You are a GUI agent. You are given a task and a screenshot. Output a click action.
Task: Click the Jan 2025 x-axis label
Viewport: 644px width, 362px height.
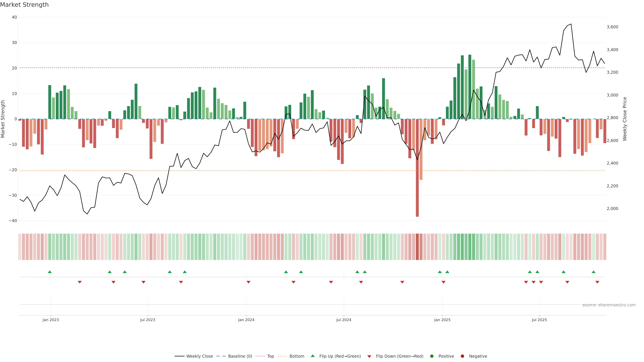point(442,320)
